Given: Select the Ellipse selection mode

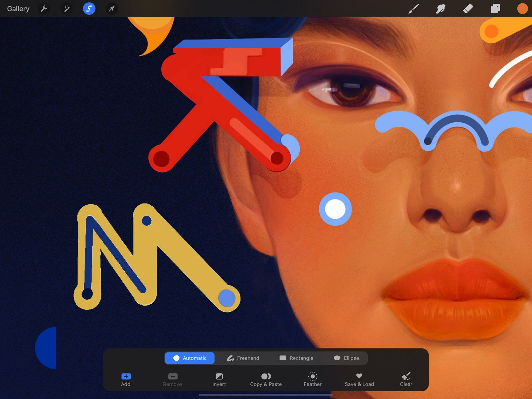Looking at the screenshot, I should [x=346, y=358].
